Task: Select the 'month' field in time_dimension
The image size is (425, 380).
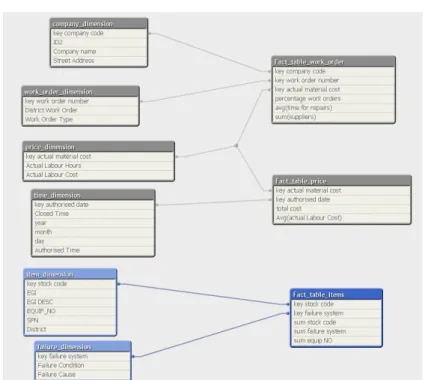Action: click(x=93, y=232)
